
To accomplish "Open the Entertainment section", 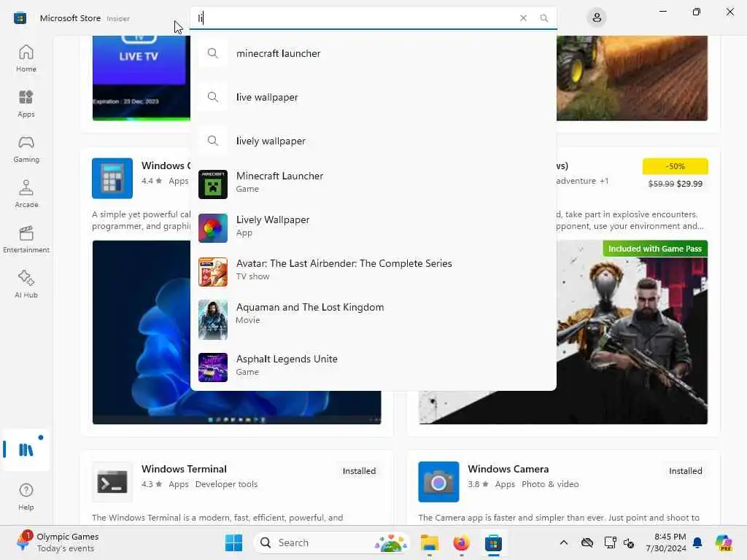I will tap(26, 239).
